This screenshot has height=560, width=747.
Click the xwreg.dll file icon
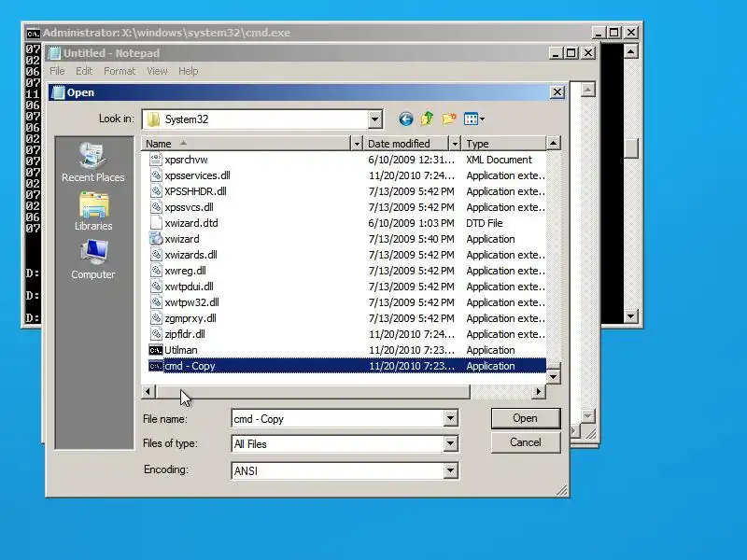[x=156, y=271]
